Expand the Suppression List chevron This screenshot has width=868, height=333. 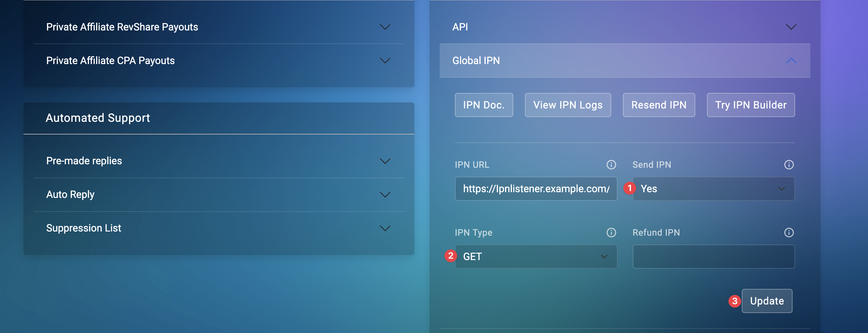coord(385,228)
